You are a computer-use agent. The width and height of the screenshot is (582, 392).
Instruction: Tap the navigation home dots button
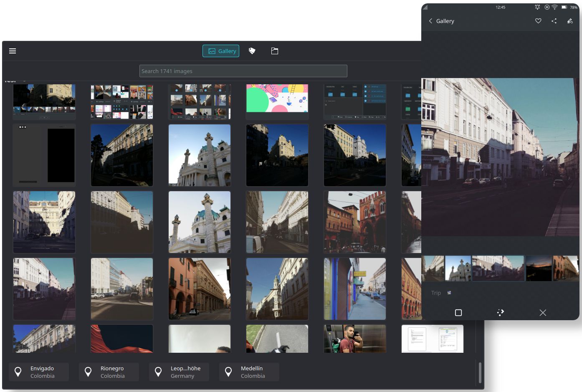[501, 313]
